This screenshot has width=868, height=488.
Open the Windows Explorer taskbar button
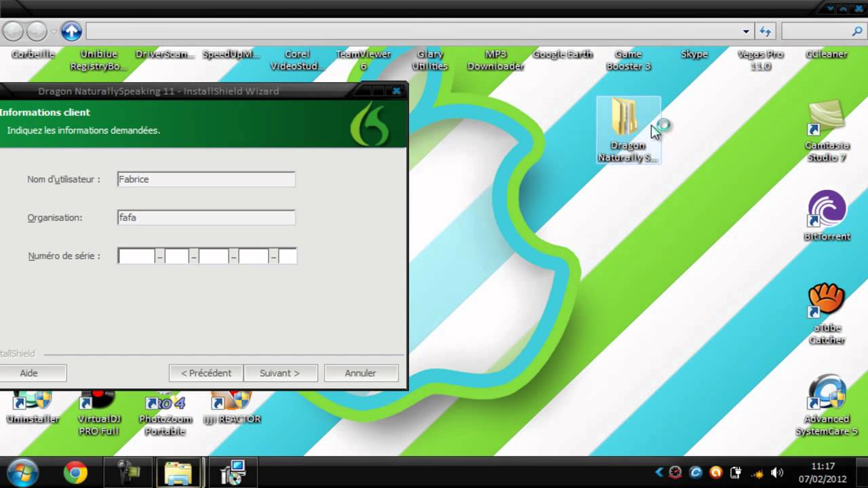tap(178, 472)
